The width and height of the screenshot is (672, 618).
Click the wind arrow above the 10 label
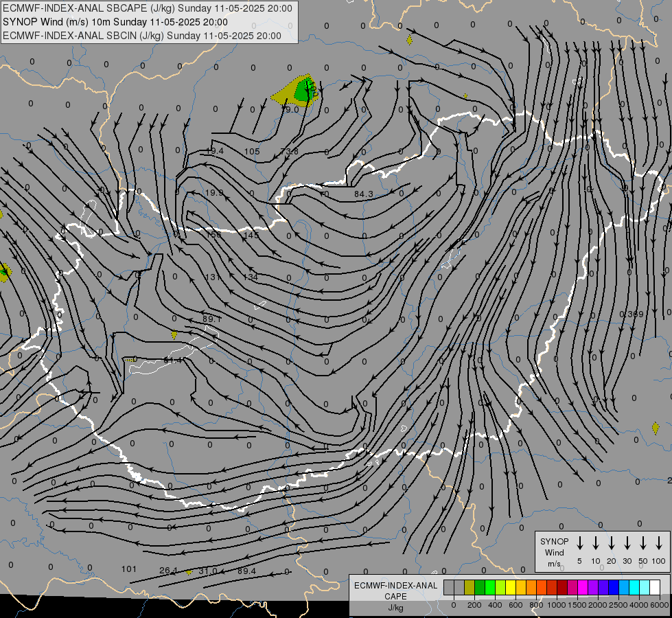[596, 542]
